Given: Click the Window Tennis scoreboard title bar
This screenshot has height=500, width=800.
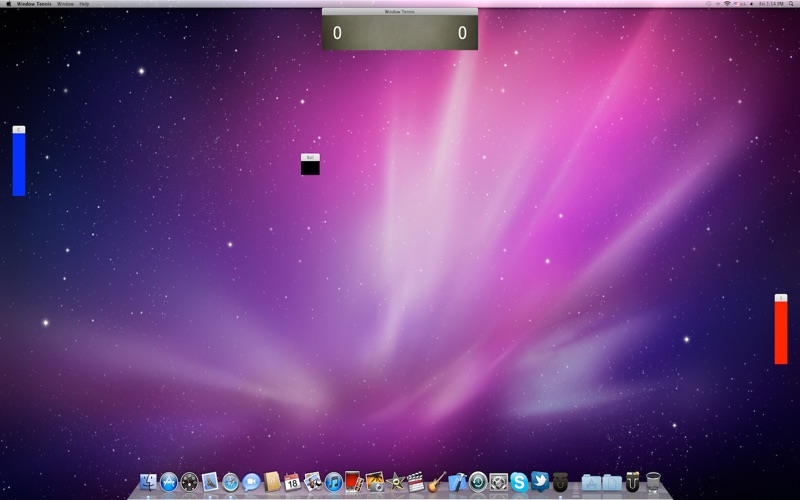Looking at the screenshot, I should tap(399, 11).
